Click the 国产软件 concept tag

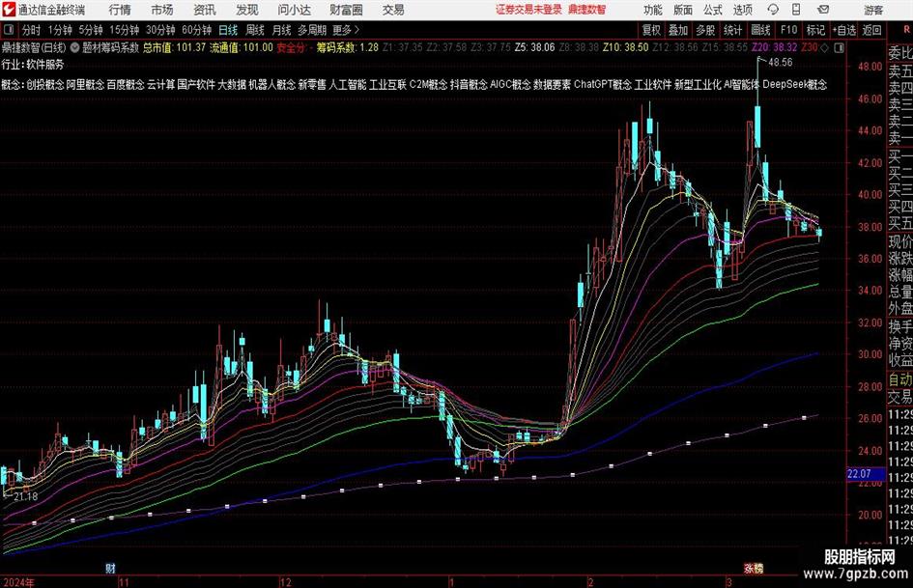(196, 84)
